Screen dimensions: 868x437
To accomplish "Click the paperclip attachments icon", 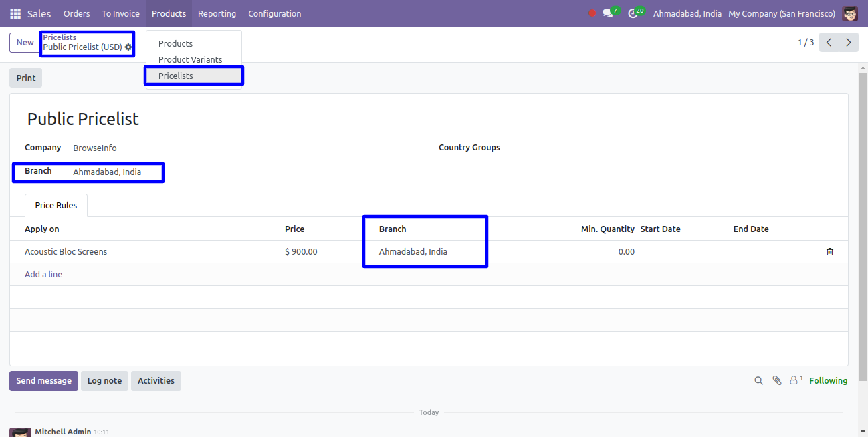I will [776, 380].
